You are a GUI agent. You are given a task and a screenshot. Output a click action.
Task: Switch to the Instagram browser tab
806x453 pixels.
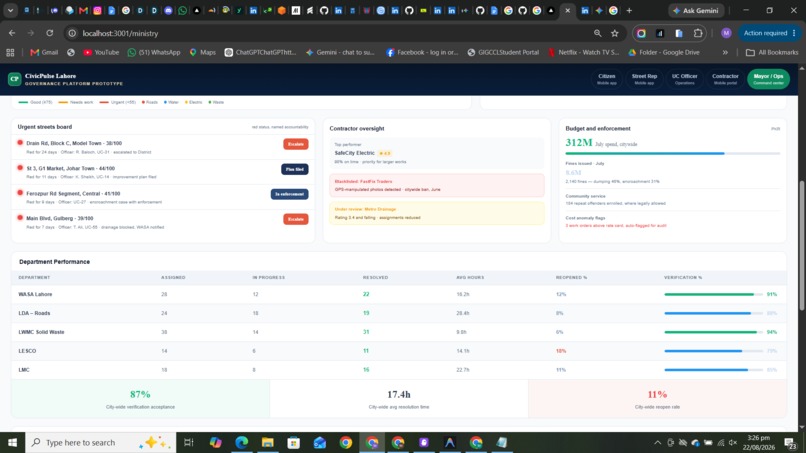(97, 10)
